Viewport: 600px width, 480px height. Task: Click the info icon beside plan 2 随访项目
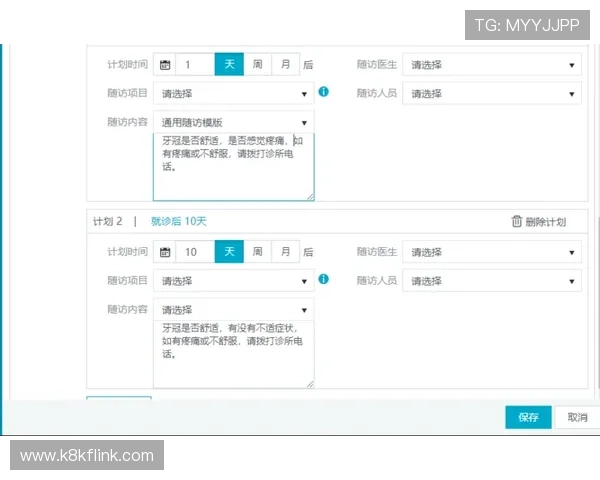(x=323, y=279)
